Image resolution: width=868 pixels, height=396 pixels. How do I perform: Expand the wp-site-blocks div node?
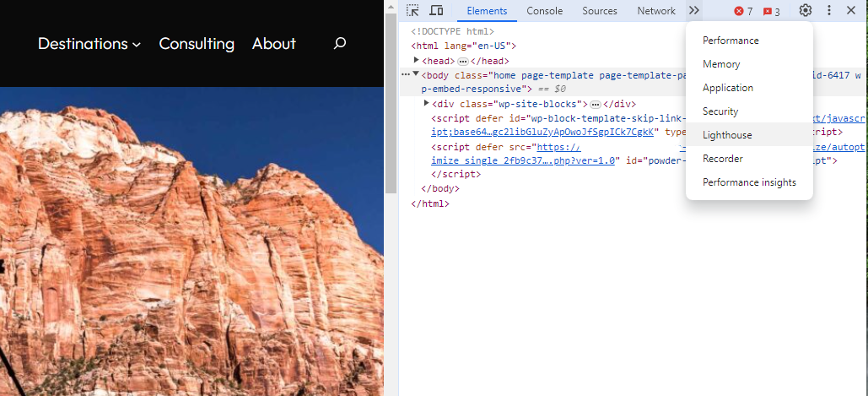(427, 103)
